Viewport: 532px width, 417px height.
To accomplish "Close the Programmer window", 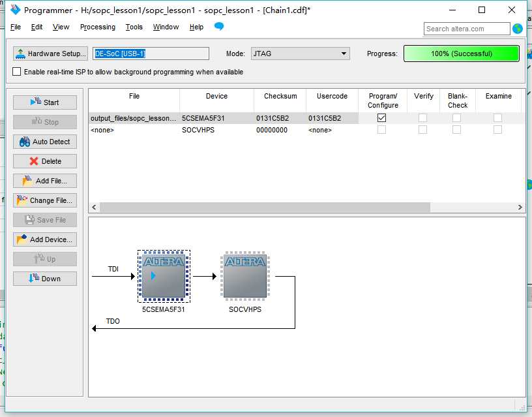I will (512, 10).
